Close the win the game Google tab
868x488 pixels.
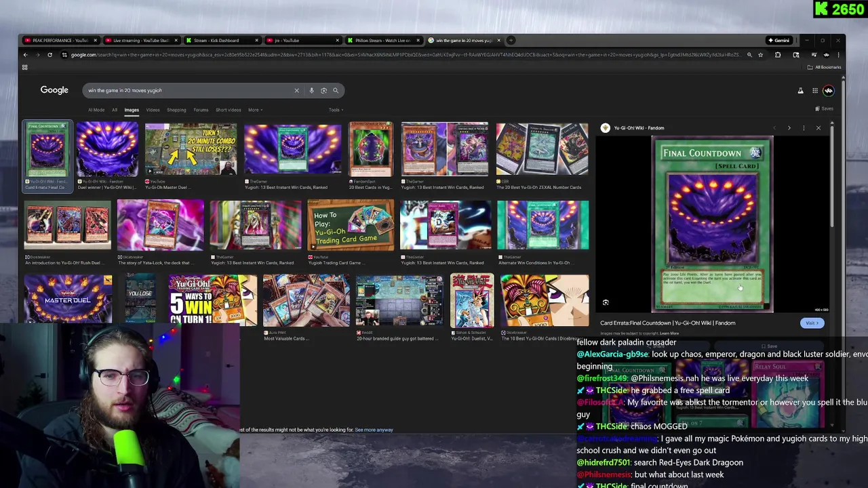point(498,40)
